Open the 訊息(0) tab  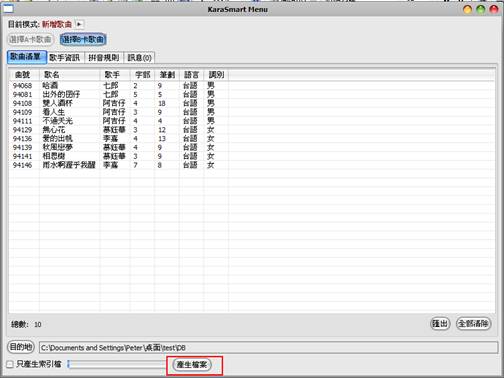(139, 57)
